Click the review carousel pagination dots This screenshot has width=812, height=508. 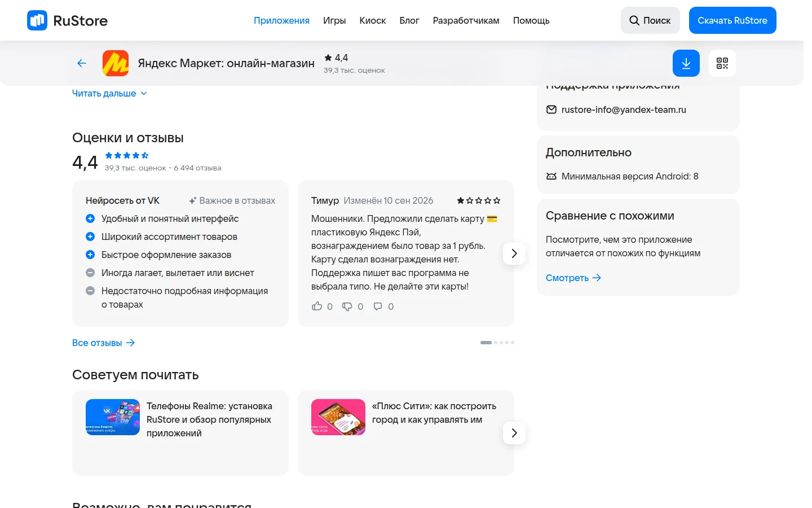coord(497,343)
